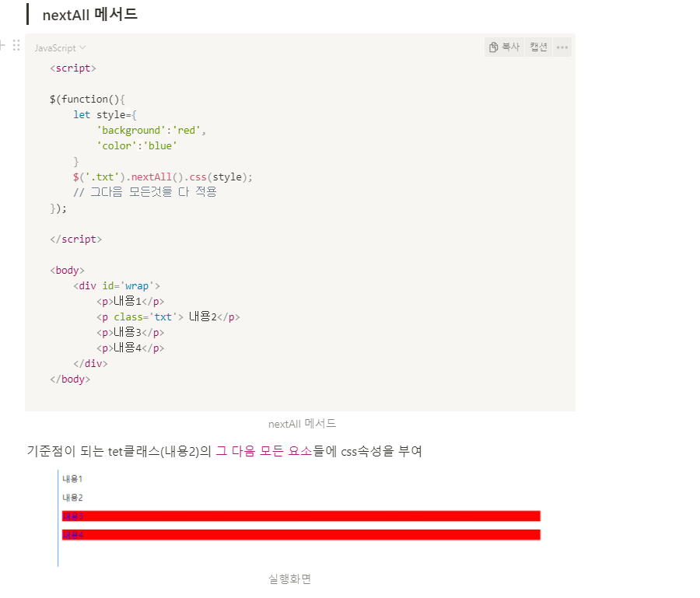Screen dimensions: 700x598
Task: Click the comment 그다음 모든것들 다 적용
Action: [x=145, y=192]
